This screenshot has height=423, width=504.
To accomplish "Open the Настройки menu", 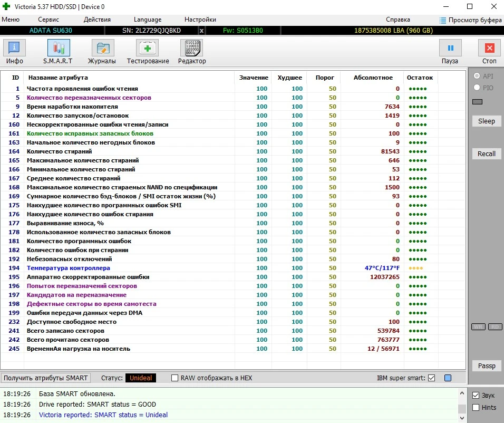I will [200, 20].
